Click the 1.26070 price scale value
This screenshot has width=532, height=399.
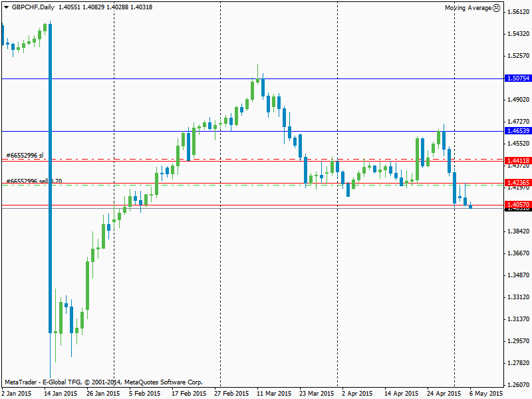point(519,385)
